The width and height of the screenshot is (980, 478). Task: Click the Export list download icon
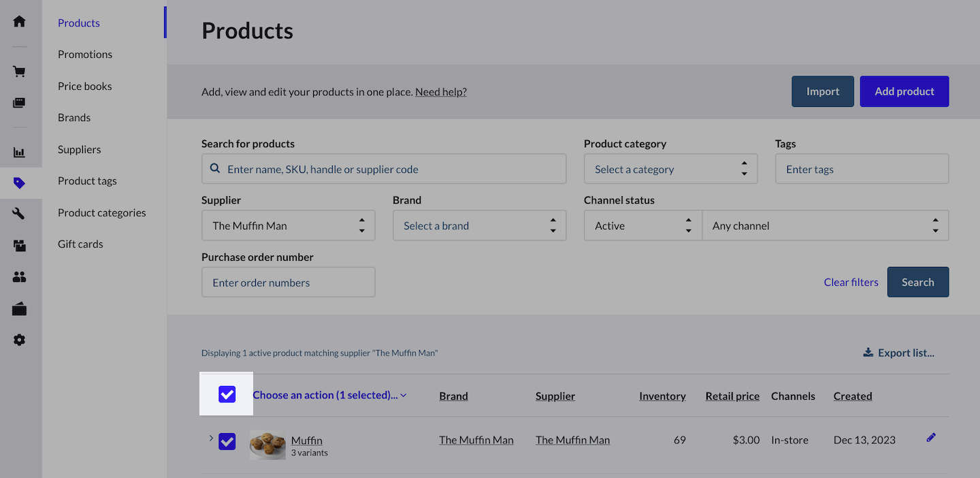pos(868,353)
